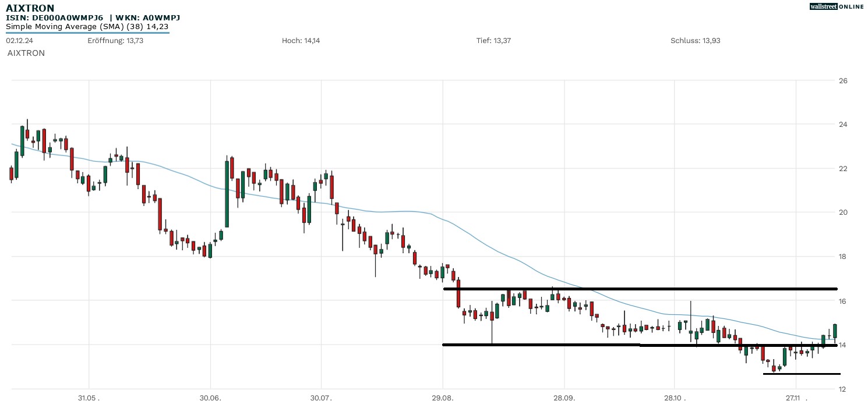Click the 31.05. date axis label

[x=89, y=398]
